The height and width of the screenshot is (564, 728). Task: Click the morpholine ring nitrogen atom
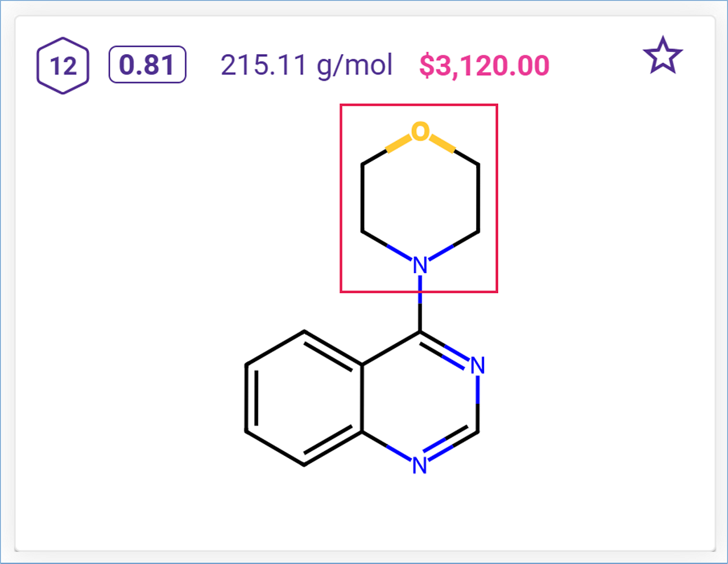coord(420,265)
